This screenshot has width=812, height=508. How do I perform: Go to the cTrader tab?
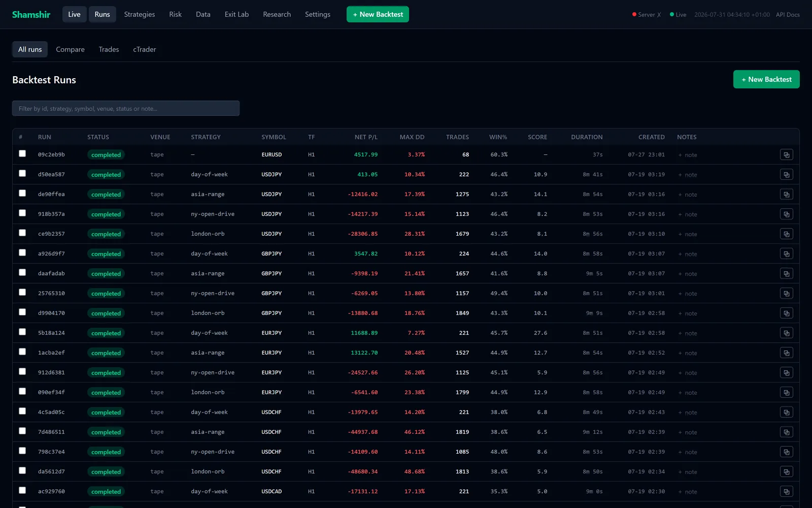click(x=145, y=49)
